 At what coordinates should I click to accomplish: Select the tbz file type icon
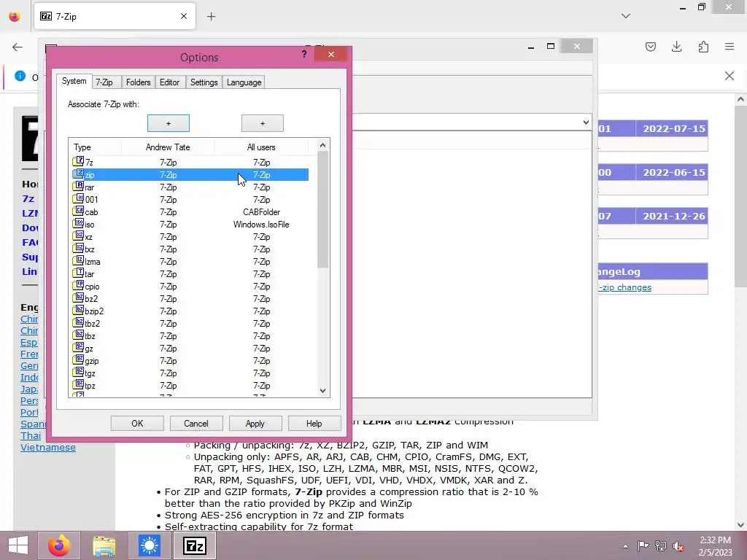tap(78, 335)
